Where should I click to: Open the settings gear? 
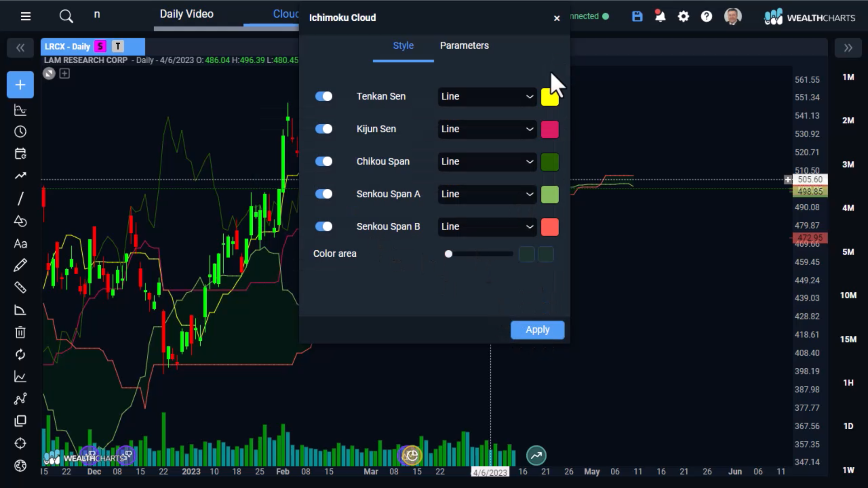coord(684,17)
